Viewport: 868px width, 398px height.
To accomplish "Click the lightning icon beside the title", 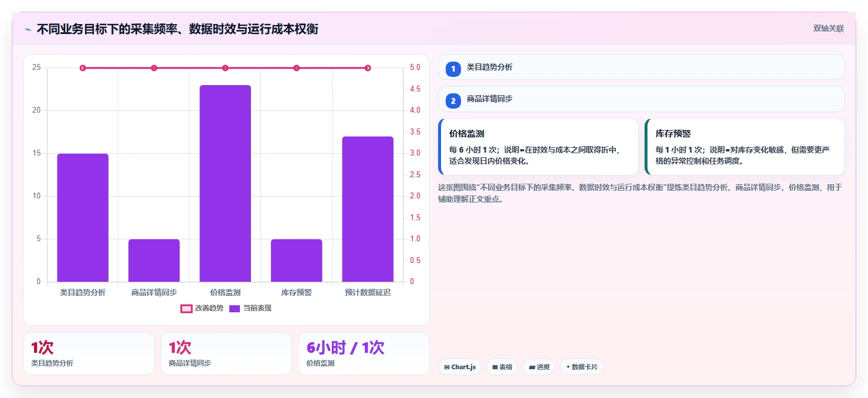I will (x=28, y=29).
